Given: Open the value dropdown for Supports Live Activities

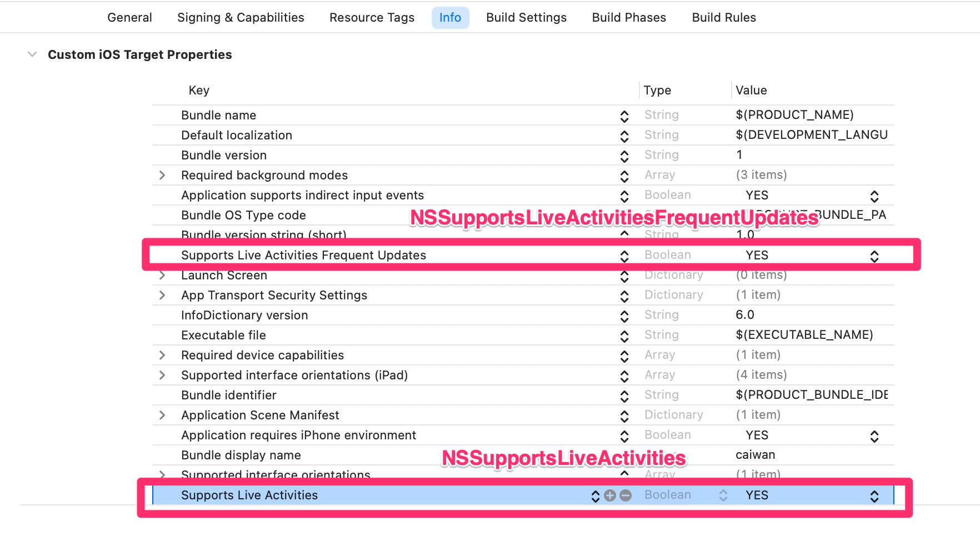Looking at the screenshot, I should click(875, 495).
